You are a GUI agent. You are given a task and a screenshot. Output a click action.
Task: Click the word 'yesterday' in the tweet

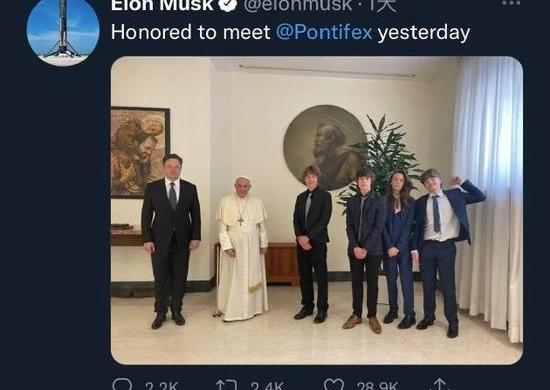423,33
